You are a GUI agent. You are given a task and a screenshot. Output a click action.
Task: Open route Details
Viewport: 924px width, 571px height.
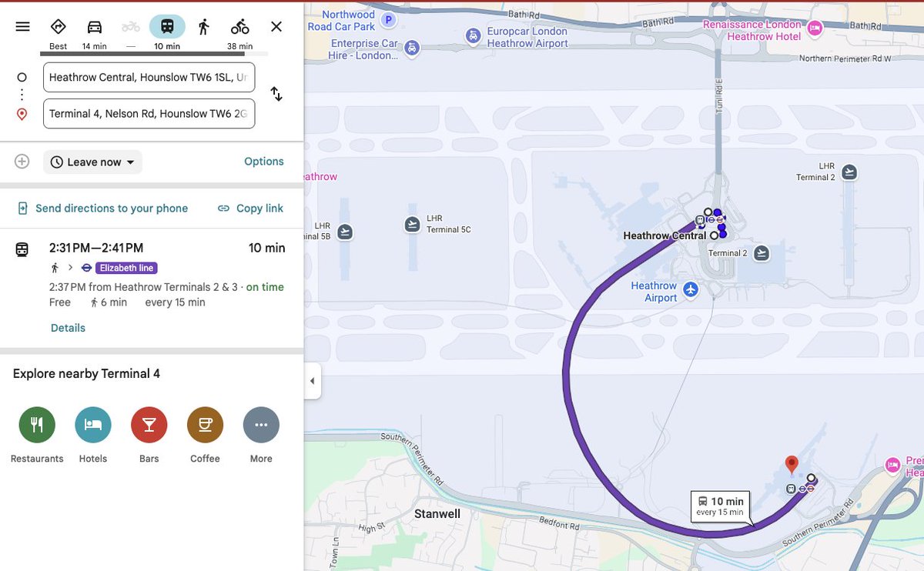tap(68, 328)
